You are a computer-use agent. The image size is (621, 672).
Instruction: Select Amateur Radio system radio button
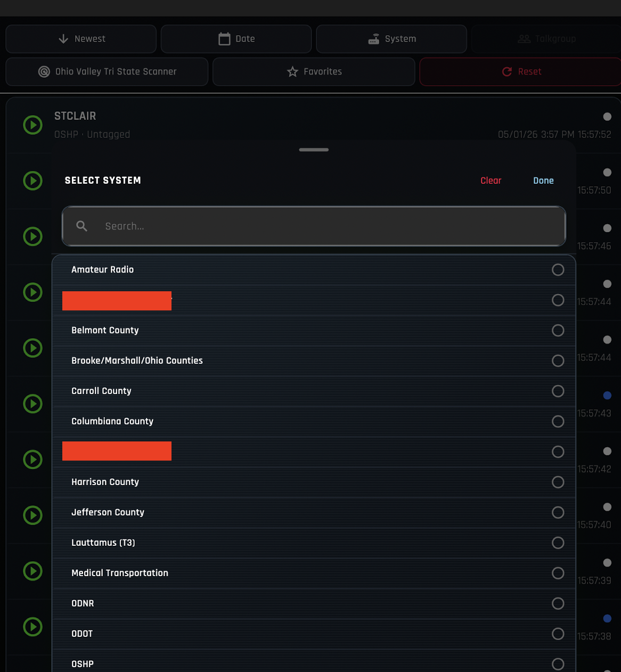click(558, 270)
